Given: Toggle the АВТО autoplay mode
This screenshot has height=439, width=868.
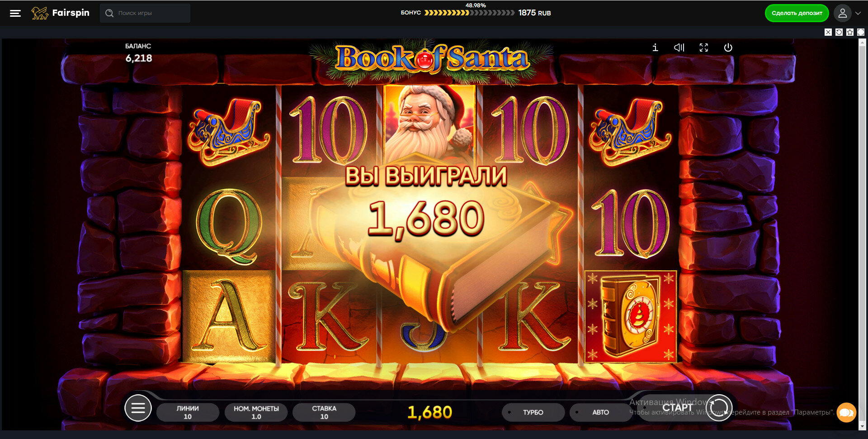Looking at the screenshot, I should click(600, 412).
